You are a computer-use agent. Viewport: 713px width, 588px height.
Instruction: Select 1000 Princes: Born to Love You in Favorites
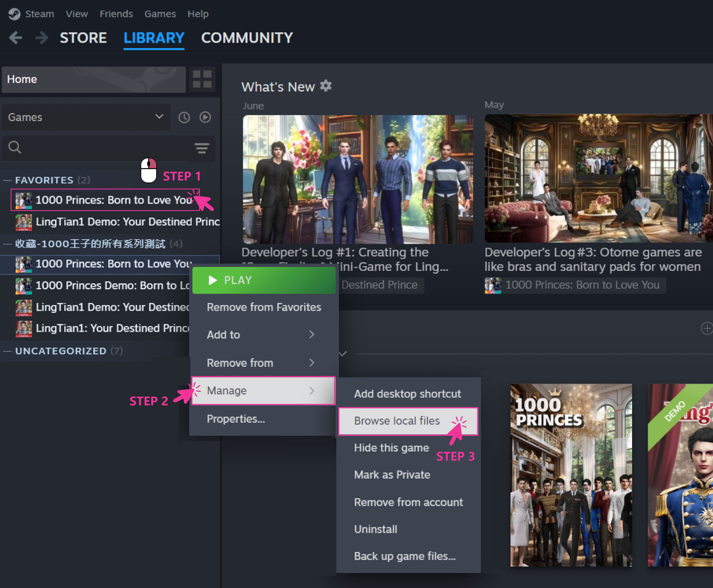[x=106, y=200]
